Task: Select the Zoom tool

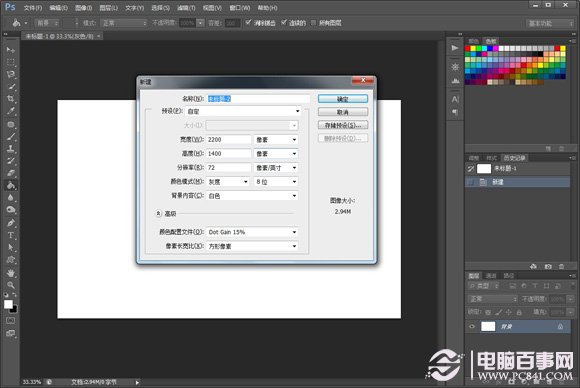Action: coord(11,285)
